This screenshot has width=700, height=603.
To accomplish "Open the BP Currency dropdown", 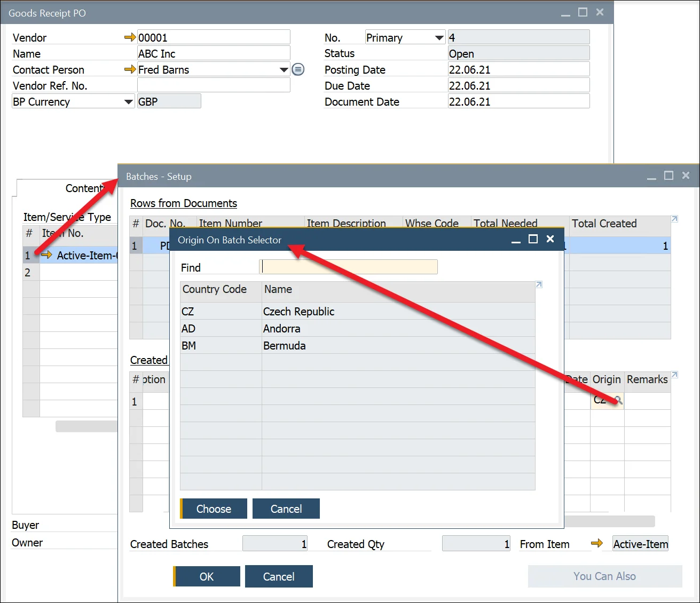I will coord(128,102).
